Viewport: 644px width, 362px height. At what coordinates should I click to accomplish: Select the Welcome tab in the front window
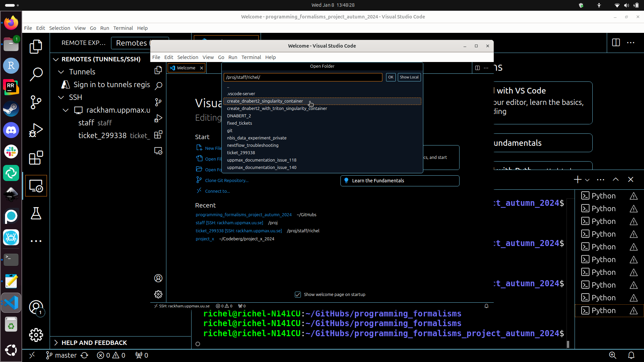[186, 68]
